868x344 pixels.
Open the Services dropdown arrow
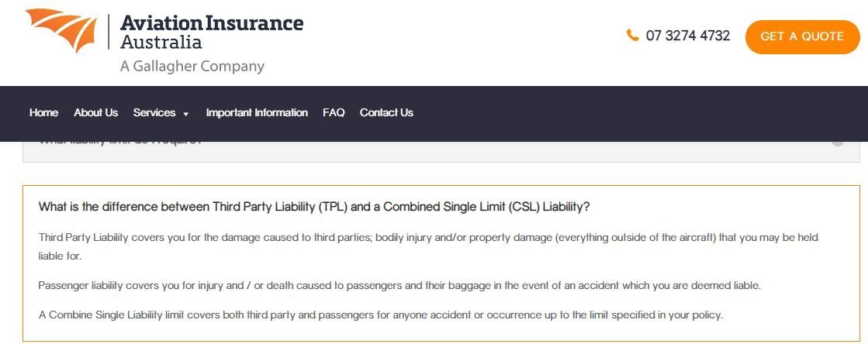pyautogui.click(x=186, y=114)
